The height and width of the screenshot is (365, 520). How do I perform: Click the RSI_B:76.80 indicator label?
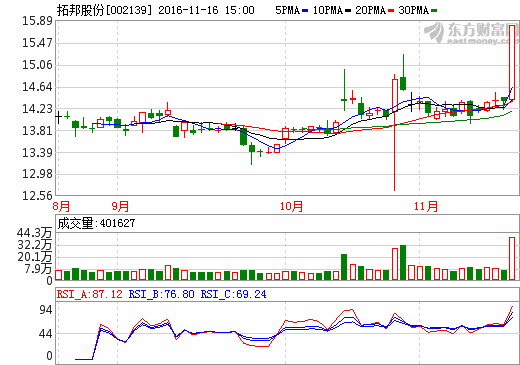click(x=162, y=294)
